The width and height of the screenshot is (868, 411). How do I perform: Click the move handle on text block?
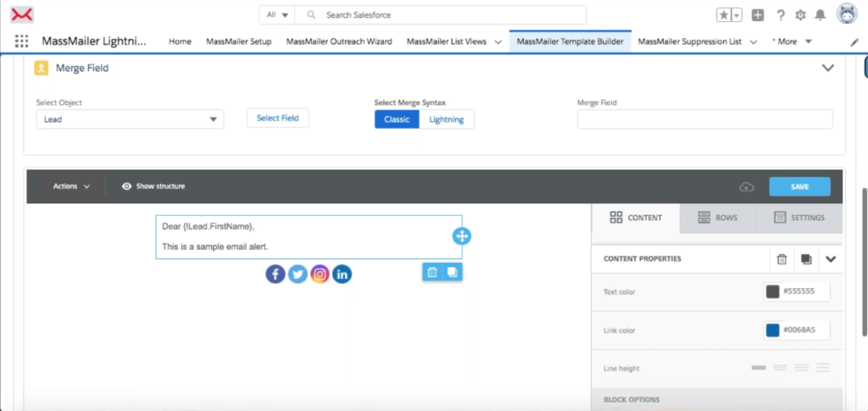pyautogui.click(x=461, y=236)
